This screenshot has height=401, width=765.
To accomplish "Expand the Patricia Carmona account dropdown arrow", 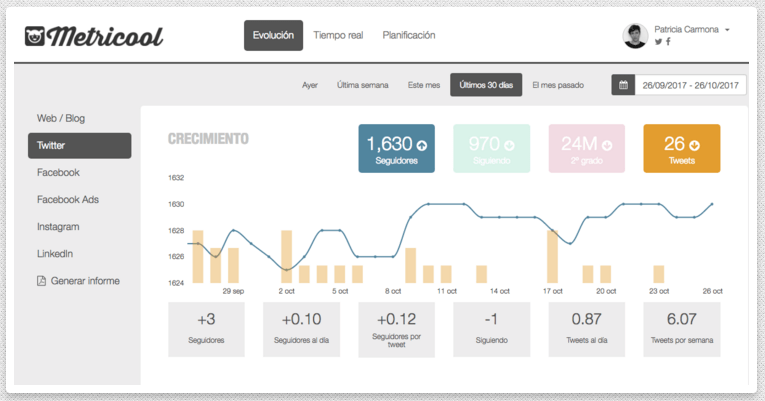I will [x=727, y=30].
